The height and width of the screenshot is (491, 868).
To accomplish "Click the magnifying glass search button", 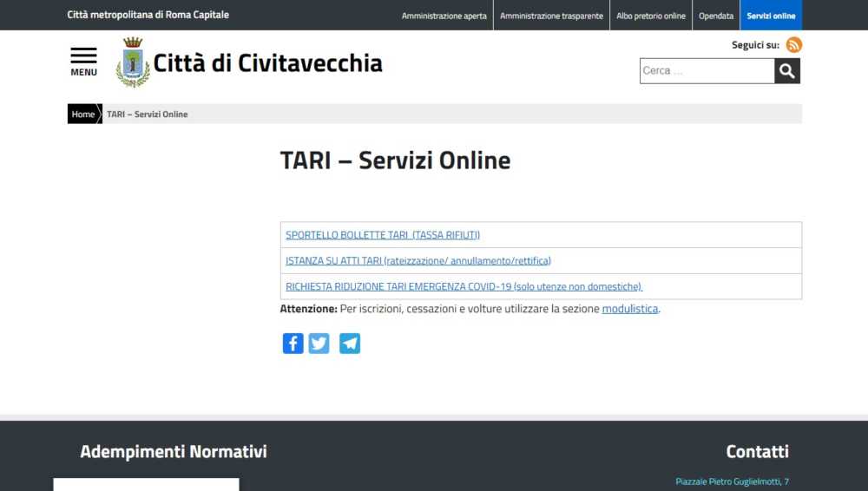I will coord(787,71).
